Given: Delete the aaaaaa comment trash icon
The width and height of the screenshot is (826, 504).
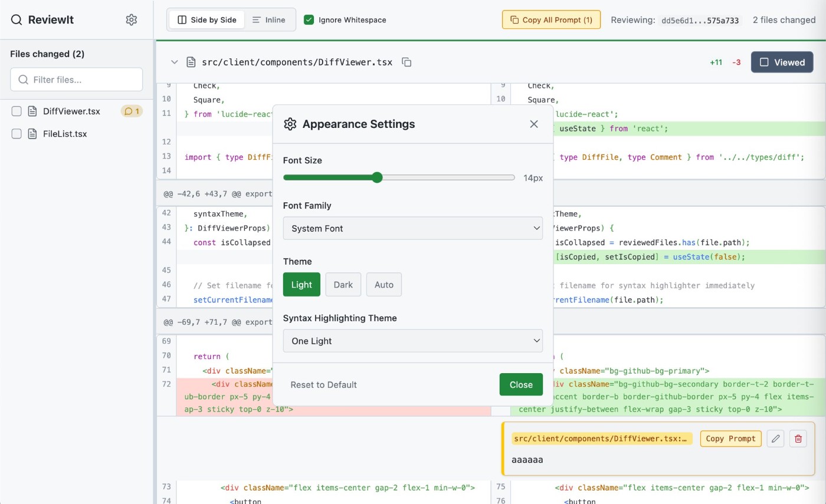Looking at the screenshot, I should click(798, 439).
